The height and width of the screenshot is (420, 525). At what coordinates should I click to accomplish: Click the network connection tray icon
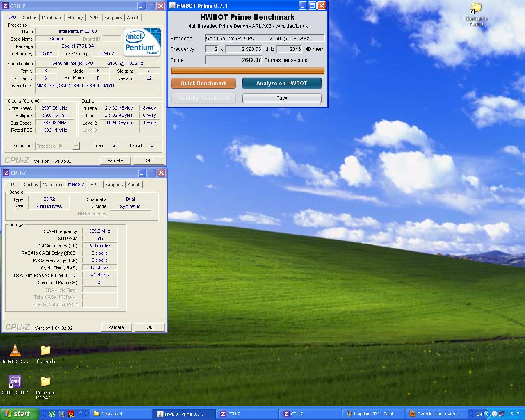pos(501,414)
